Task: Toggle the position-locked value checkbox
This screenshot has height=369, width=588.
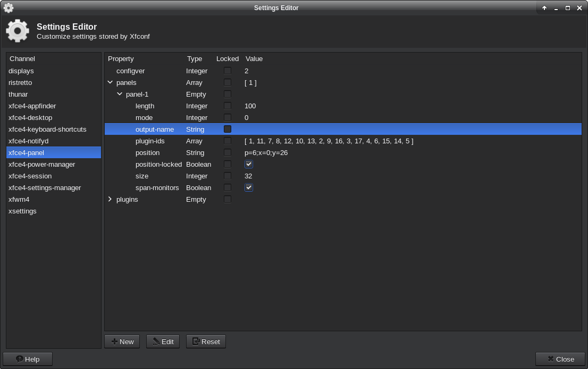Action: pos(249,165)
